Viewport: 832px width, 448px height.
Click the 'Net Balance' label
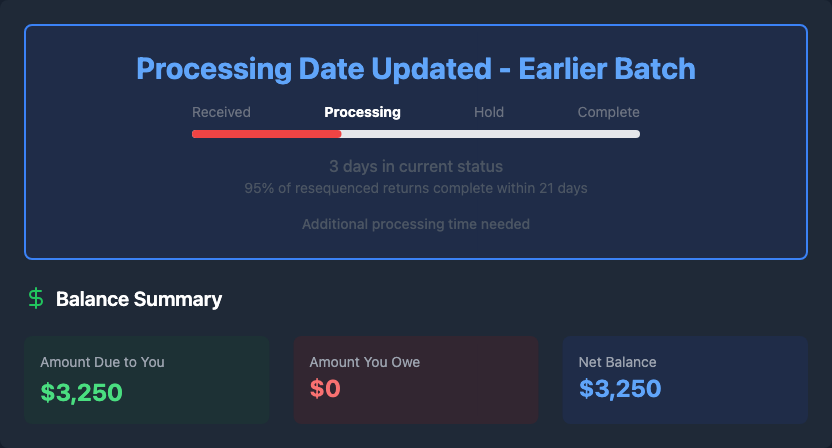pyautogui.click(x=617, y=362)
